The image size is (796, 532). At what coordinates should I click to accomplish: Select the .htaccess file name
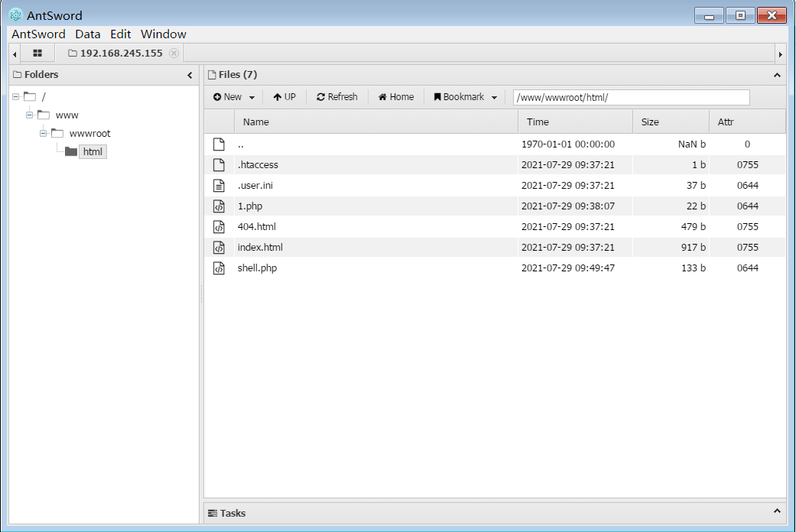(x=258, y=165)
